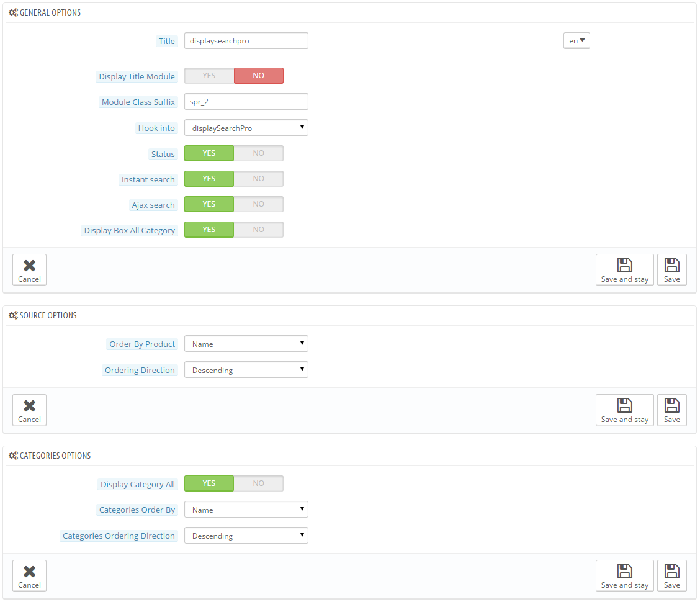Click the Ordering Direction label
This screenshot has width=700, height=602.
pos(140,371)
